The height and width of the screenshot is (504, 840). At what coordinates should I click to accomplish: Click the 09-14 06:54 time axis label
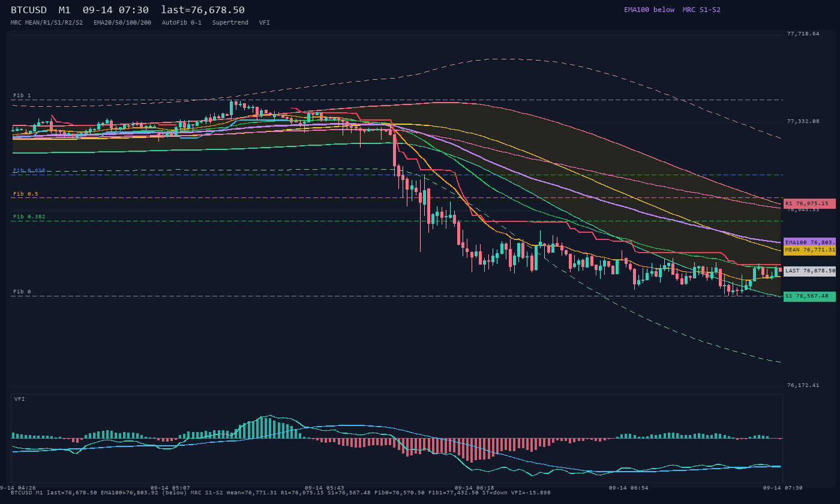tap(629, 488)
